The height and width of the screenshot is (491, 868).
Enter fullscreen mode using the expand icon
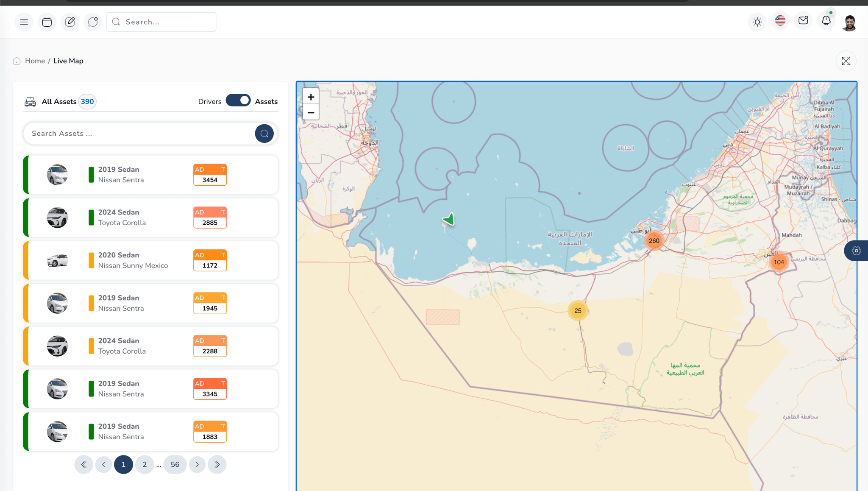coord(846,61)
